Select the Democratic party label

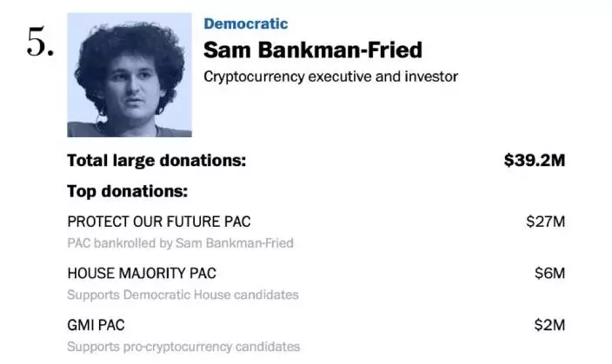click(245, 23)
